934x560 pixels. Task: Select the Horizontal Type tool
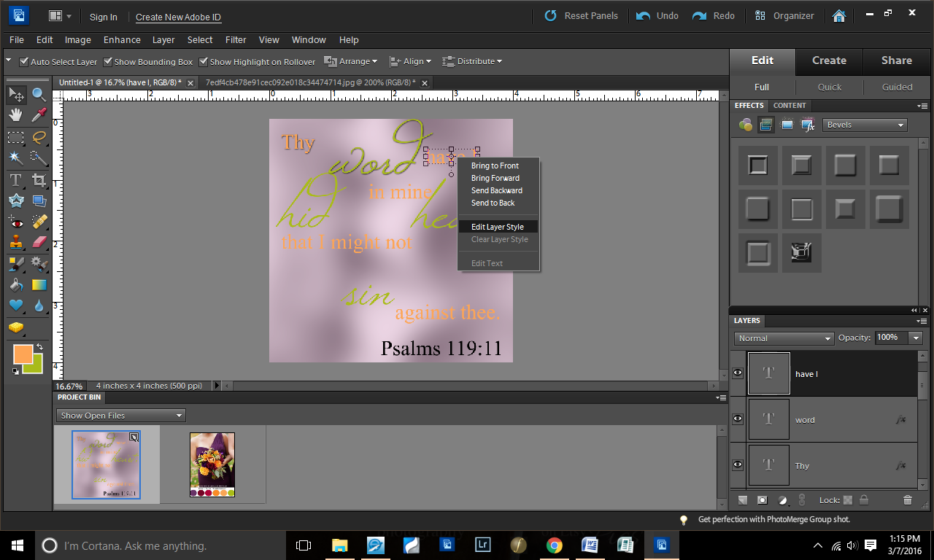(15, 179)
